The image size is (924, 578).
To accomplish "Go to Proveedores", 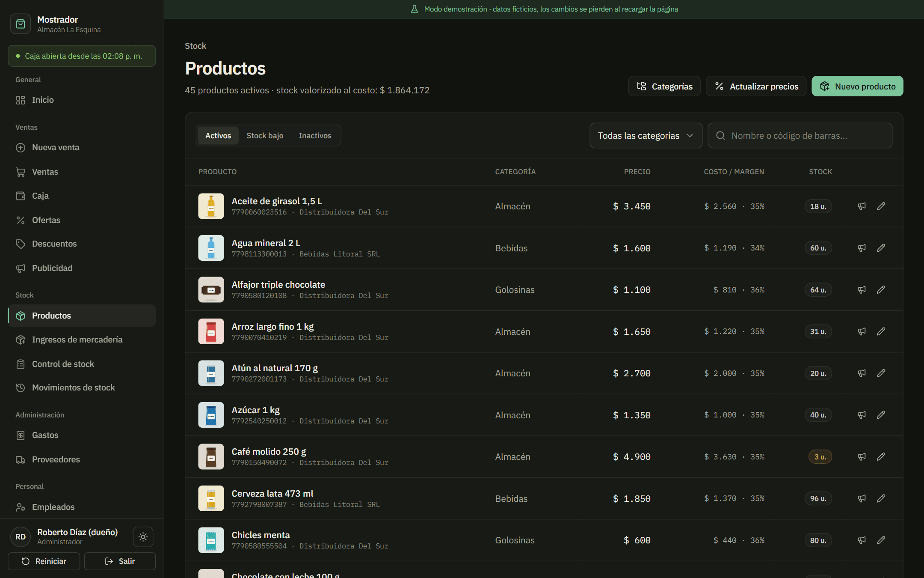I will (82, 459).
